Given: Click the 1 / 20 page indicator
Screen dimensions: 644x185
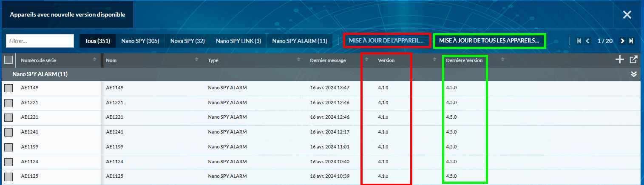Looking at the screenshot, I should pyautogui.click(x=605, y=41).
